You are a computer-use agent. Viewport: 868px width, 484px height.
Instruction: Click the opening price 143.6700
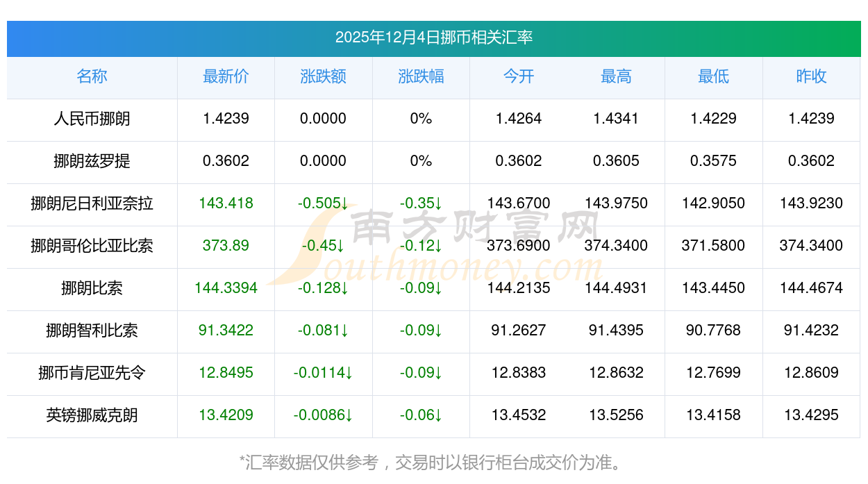[519, 203]
